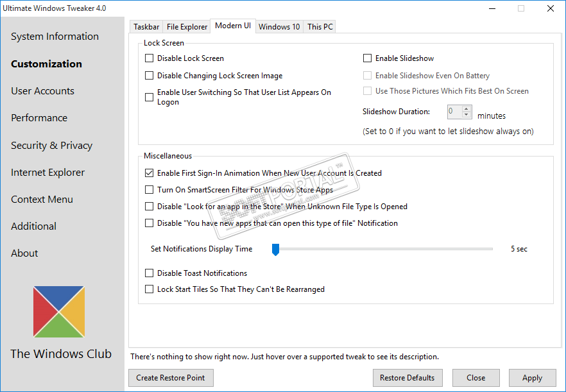Enable User Switching on Logon checkbox
Image resolution: width=566 pixels, height=392 pixels.
(149, 97)
